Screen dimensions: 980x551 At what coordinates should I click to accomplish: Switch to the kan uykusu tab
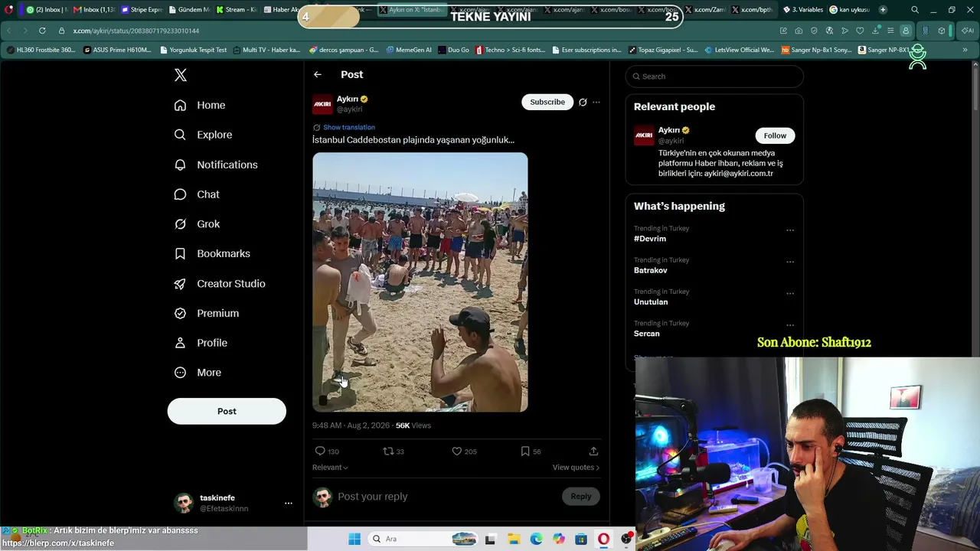851,10
